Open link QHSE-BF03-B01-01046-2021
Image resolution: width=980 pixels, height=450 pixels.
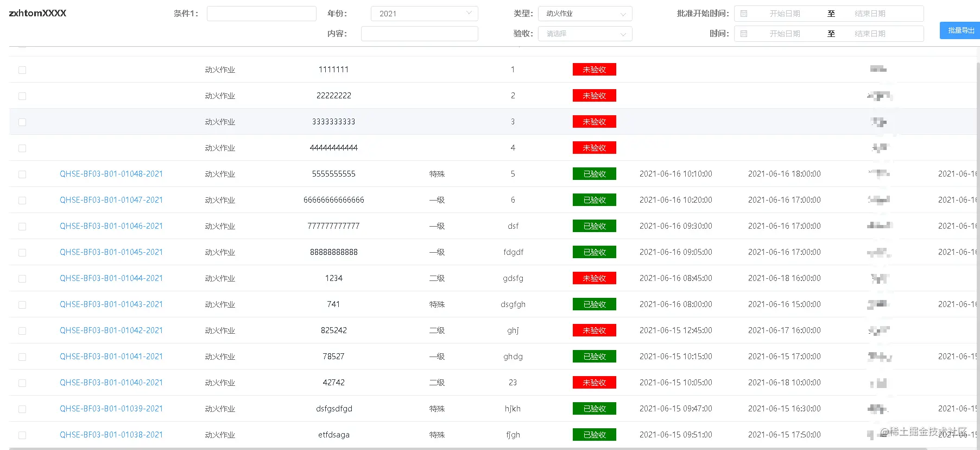pyautogui.click(x=111, y=226)
